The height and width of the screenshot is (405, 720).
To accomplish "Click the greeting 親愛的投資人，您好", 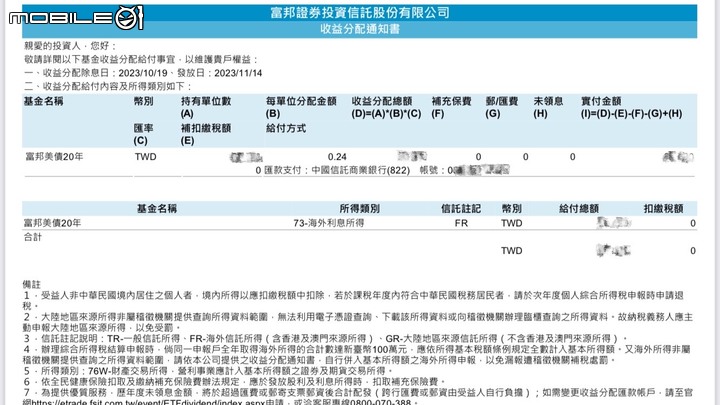I will [70, 46].
